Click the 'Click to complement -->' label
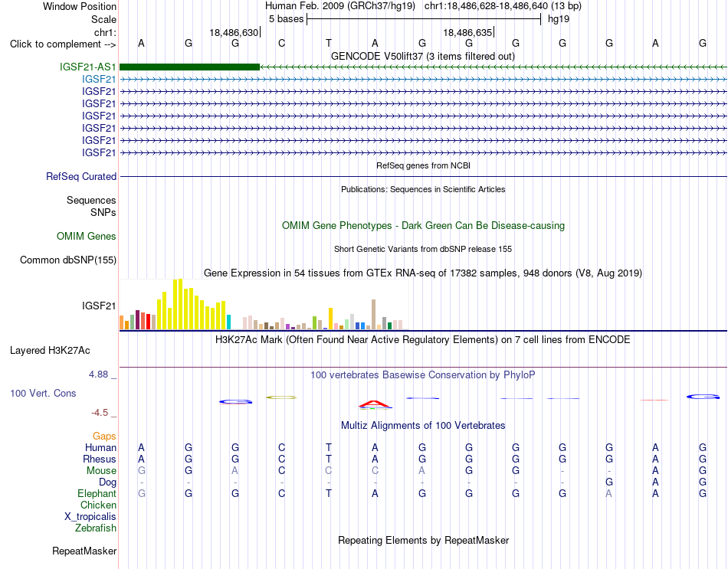Viewport: 728px width, 569px height. (63, 44)
